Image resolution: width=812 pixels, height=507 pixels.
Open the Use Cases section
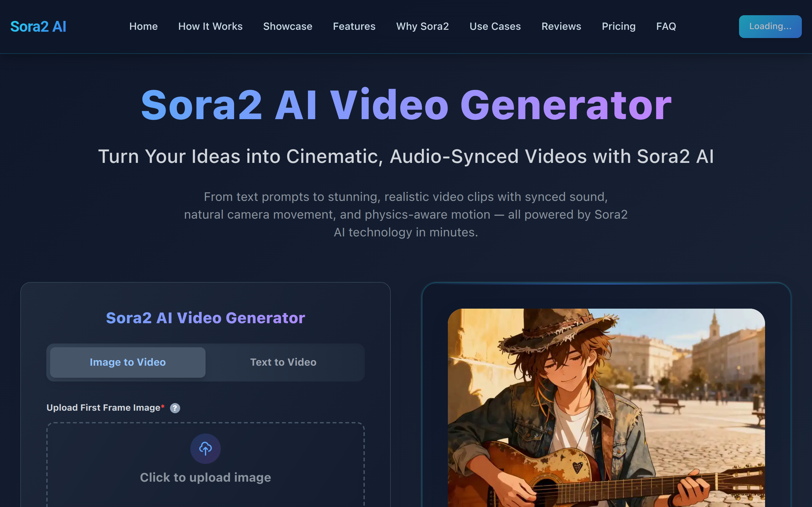(495, 27)
